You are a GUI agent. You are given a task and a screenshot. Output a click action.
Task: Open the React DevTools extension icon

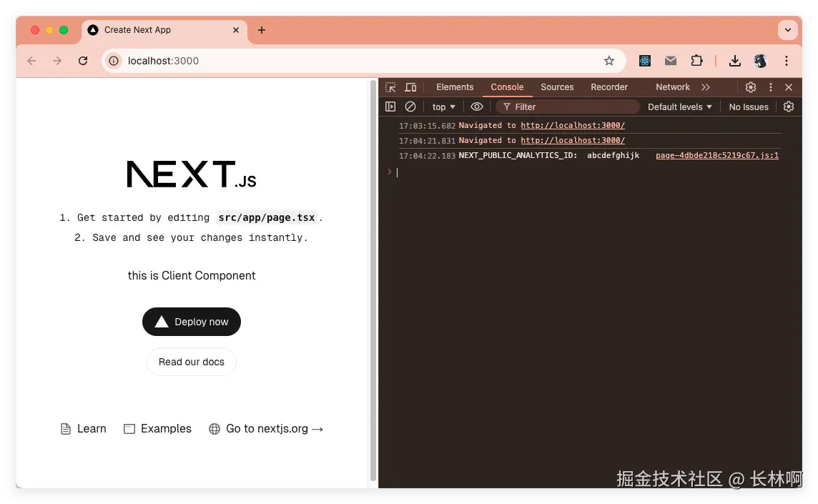(x=645, y=61)
